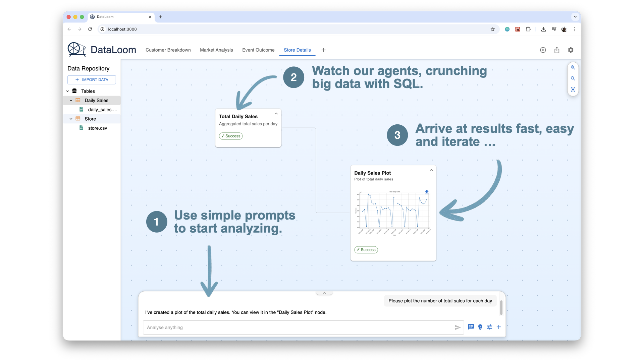Viewport: 644px width, 362px height.
Task: Open the share icon in the top toolbar
Action: pyautogui.click(x=557, y=50)
